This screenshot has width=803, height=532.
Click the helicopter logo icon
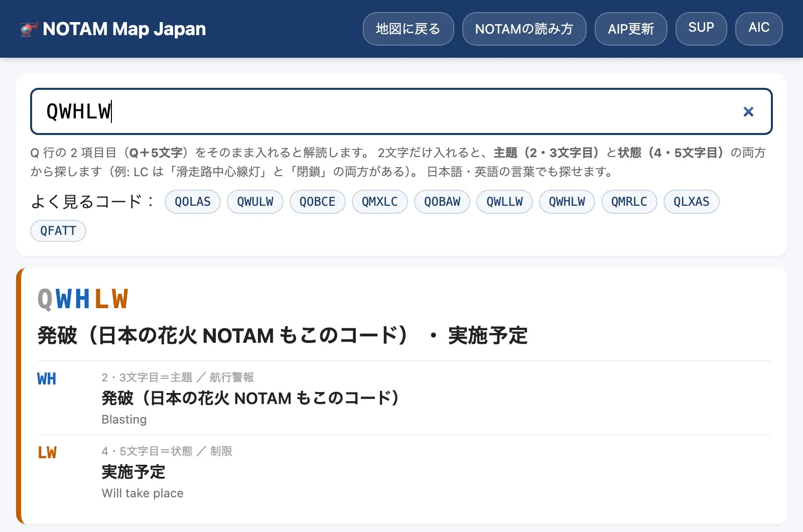(x=29, y=29)
